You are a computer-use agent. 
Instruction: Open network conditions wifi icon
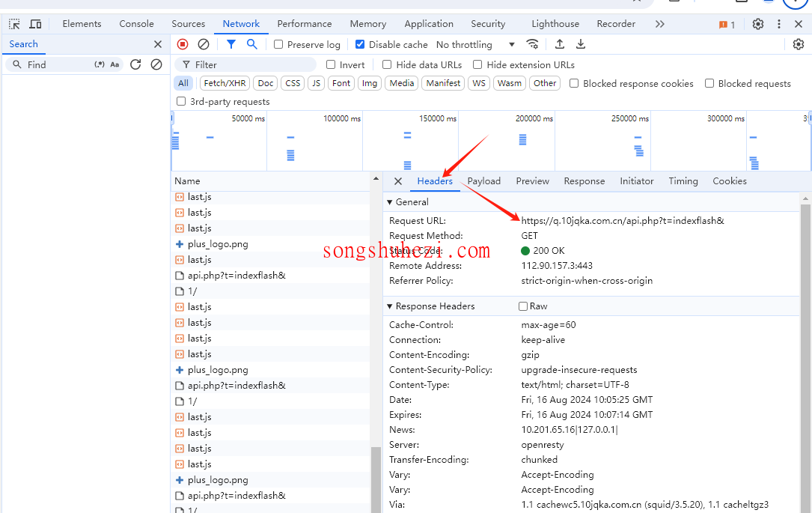(532, 44)
